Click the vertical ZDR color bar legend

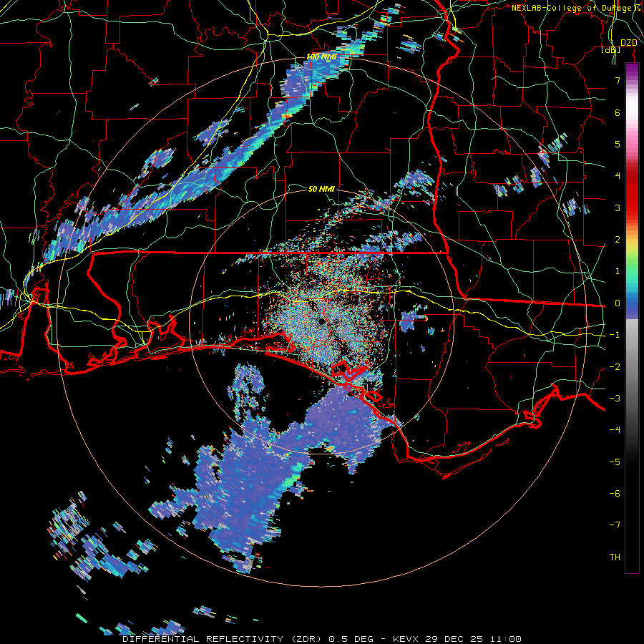tap(632, 318)
